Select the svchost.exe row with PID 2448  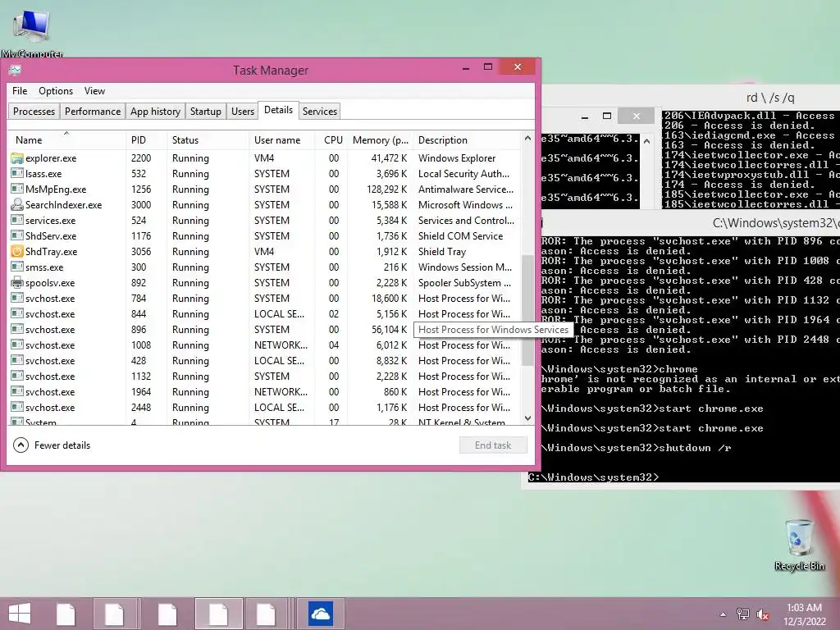pos(265,407)
